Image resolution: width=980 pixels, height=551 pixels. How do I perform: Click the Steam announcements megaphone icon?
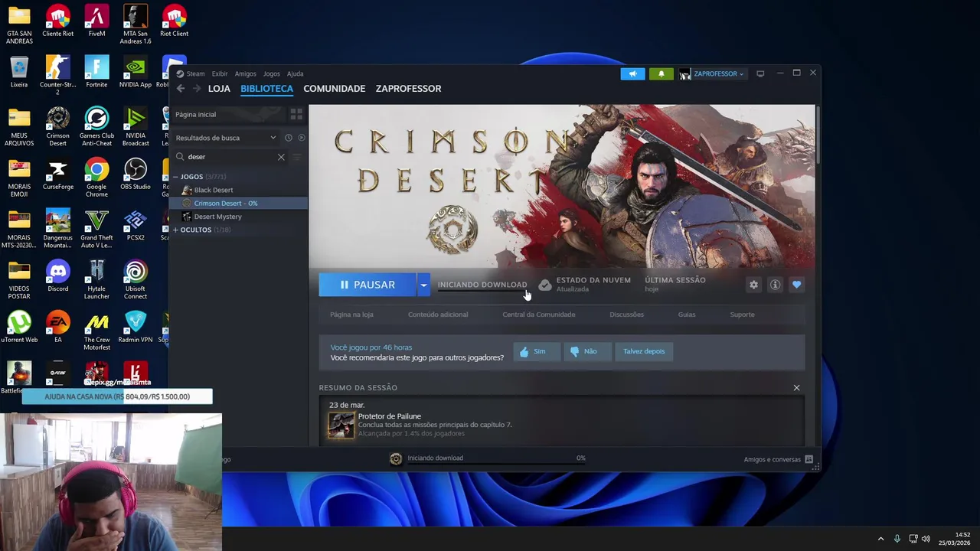[x=632, y=73]
